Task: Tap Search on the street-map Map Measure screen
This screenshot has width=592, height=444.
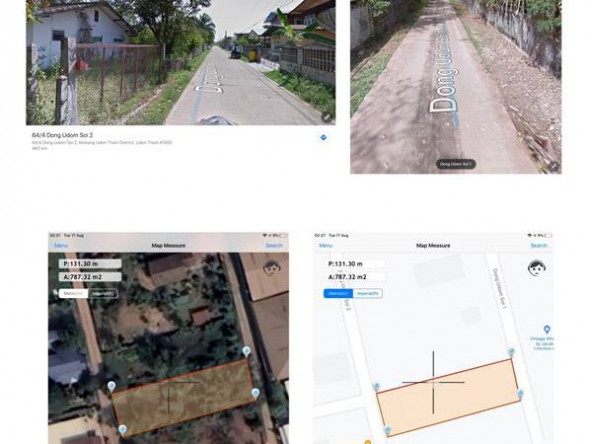Action: (539, 245)
